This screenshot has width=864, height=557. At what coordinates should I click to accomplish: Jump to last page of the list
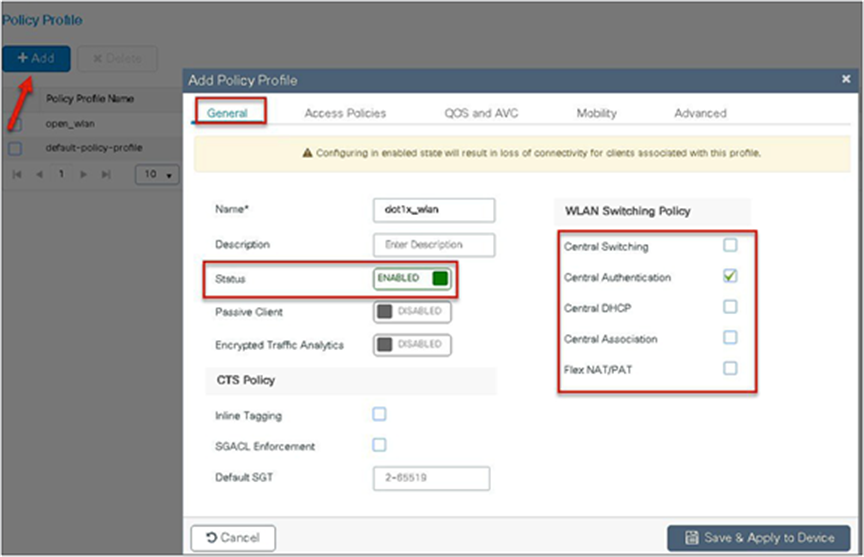[x=106, y=174]
